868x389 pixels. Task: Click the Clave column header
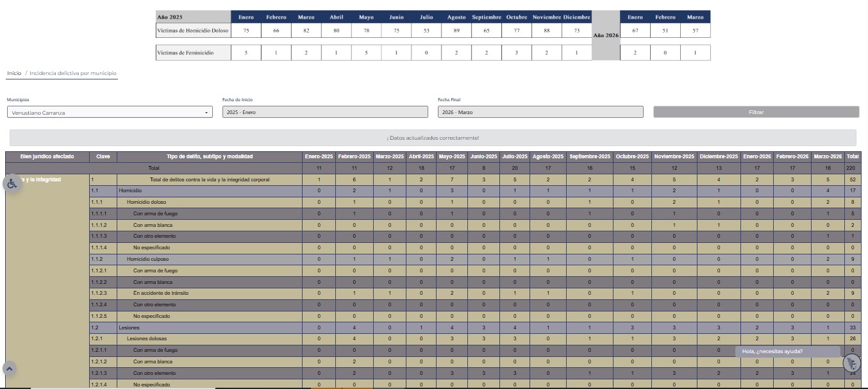tap(103, 156)
